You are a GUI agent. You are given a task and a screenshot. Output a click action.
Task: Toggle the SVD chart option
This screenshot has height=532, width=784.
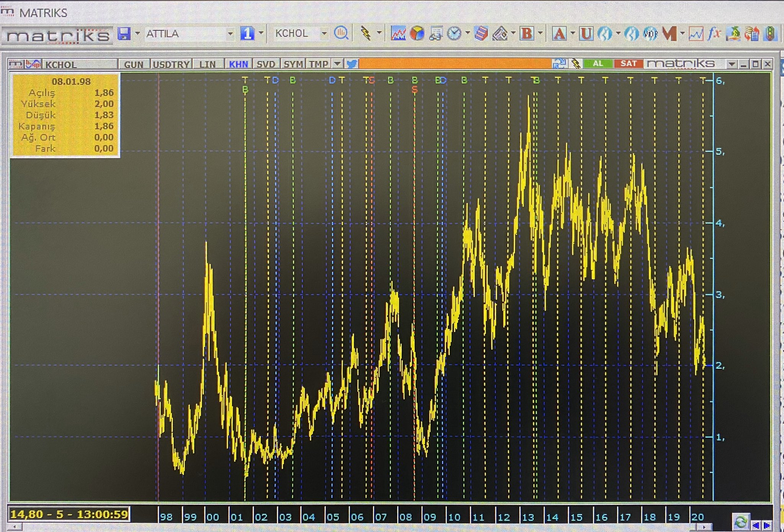[x=266, y=64]
